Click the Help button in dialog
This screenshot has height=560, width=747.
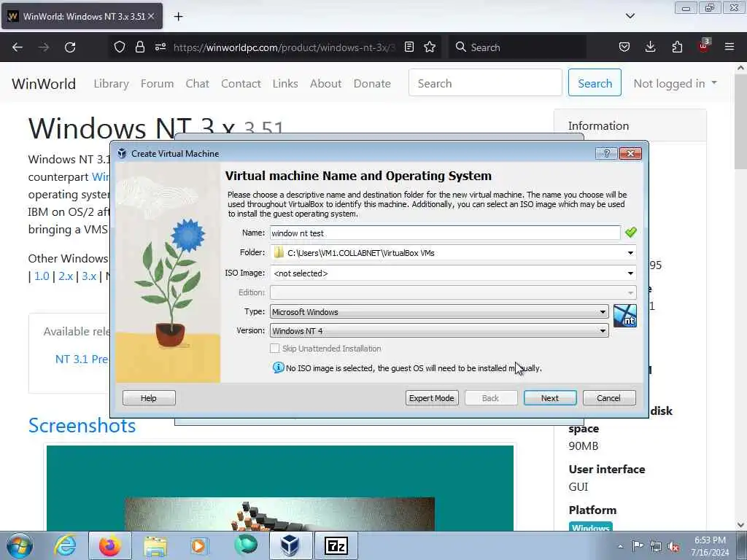149,397
